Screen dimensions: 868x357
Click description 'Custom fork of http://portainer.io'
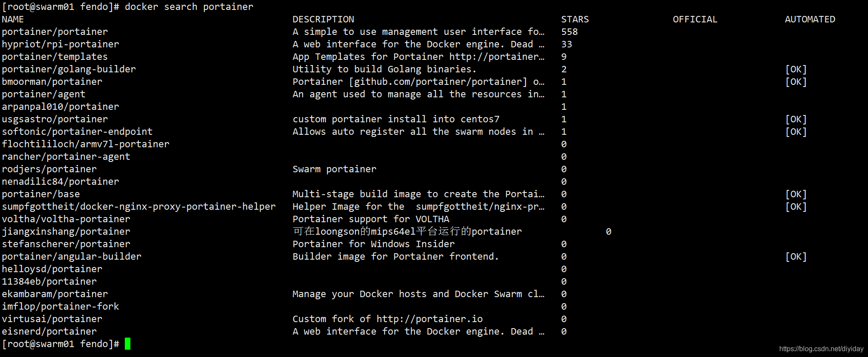[x=388, y=319]
